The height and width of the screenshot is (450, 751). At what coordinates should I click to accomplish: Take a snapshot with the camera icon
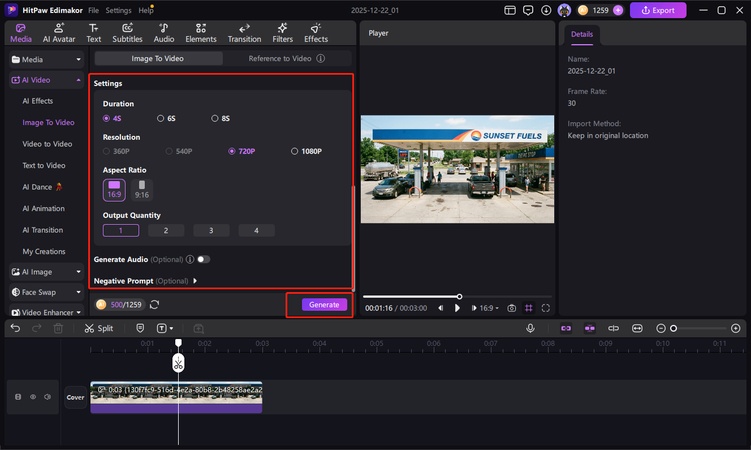[512, 308]
